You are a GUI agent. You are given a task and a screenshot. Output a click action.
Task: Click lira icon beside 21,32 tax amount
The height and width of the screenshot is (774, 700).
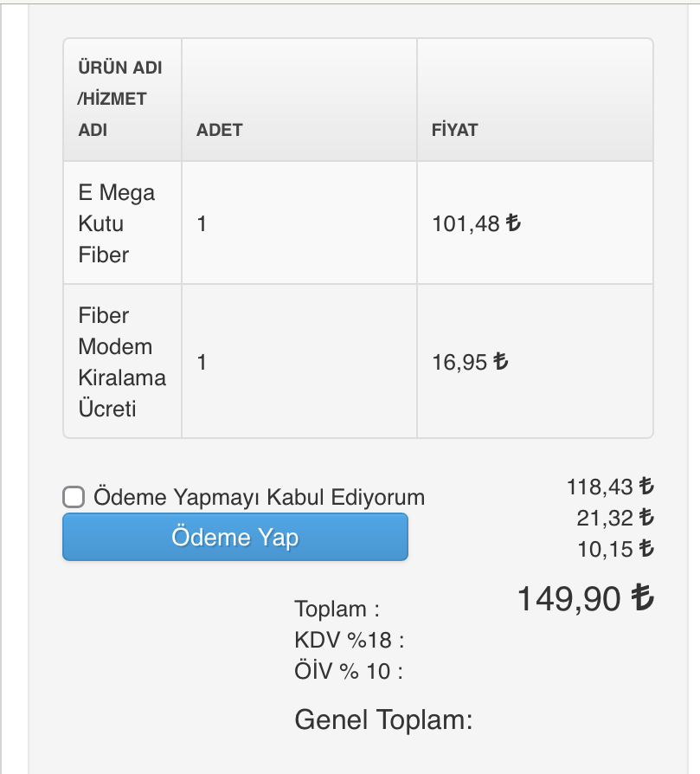646,517
